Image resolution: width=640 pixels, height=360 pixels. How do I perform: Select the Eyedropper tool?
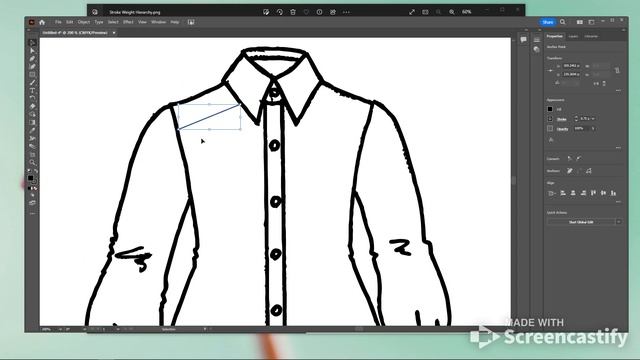33,131
